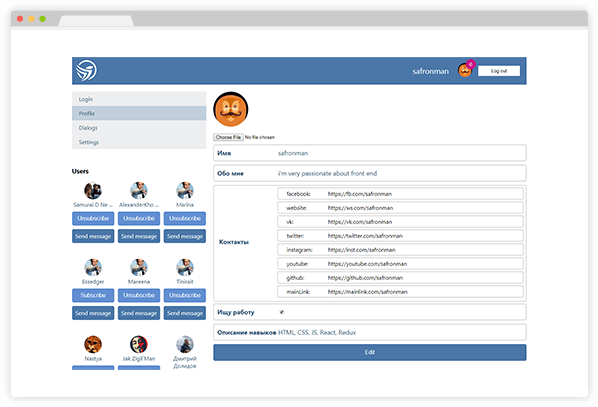Open AlexanderKho user avatar
The width and height of the screenshot is (598, 407).
(139, 190)
